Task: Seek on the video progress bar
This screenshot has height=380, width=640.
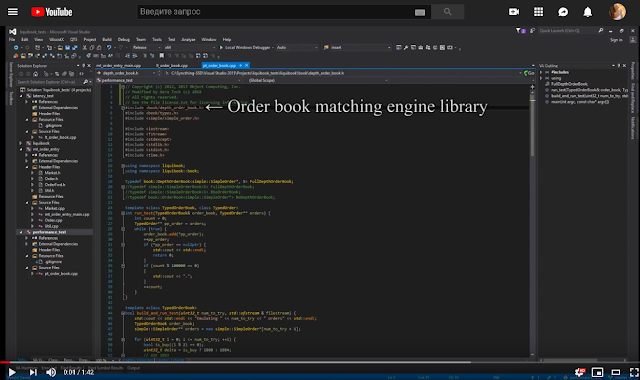Action: 320,362
